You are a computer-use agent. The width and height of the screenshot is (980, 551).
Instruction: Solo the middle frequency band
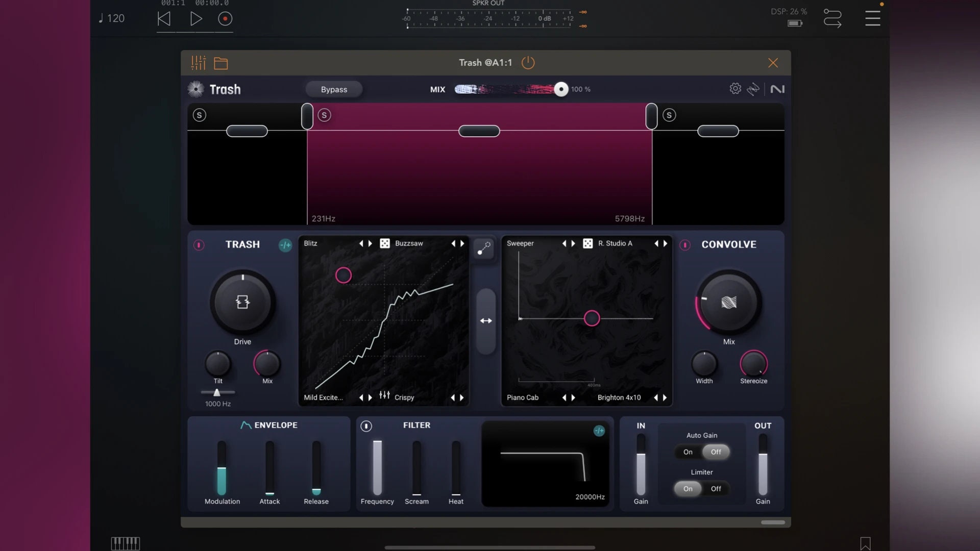coord(324,115)
